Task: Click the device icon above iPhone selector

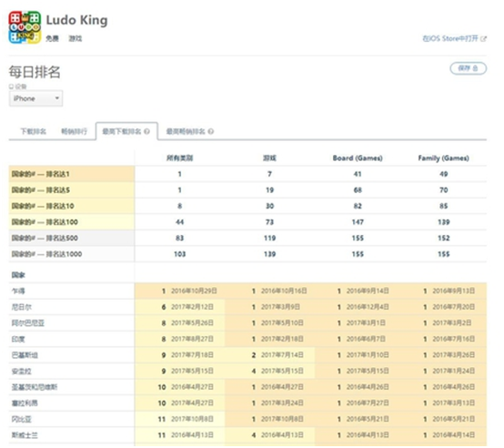Action: [x=11, y=87]
